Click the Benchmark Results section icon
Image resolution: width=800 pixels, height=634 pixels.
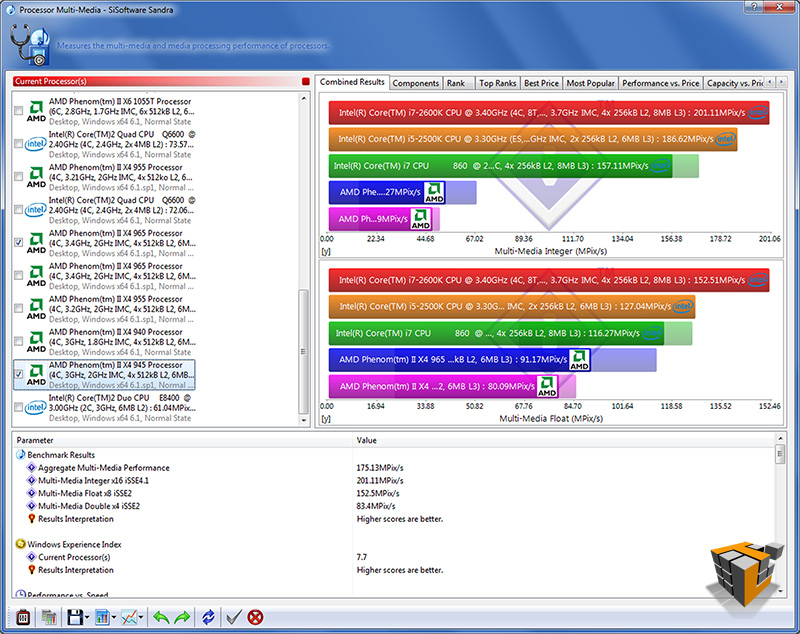point(20,454)
